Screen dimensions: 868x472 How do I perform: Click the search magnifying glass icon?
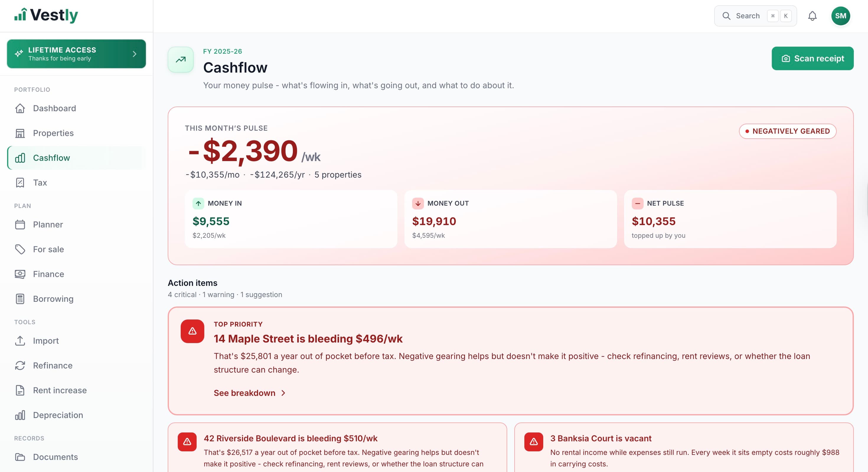pyautogui.click(x=727, y=16)
